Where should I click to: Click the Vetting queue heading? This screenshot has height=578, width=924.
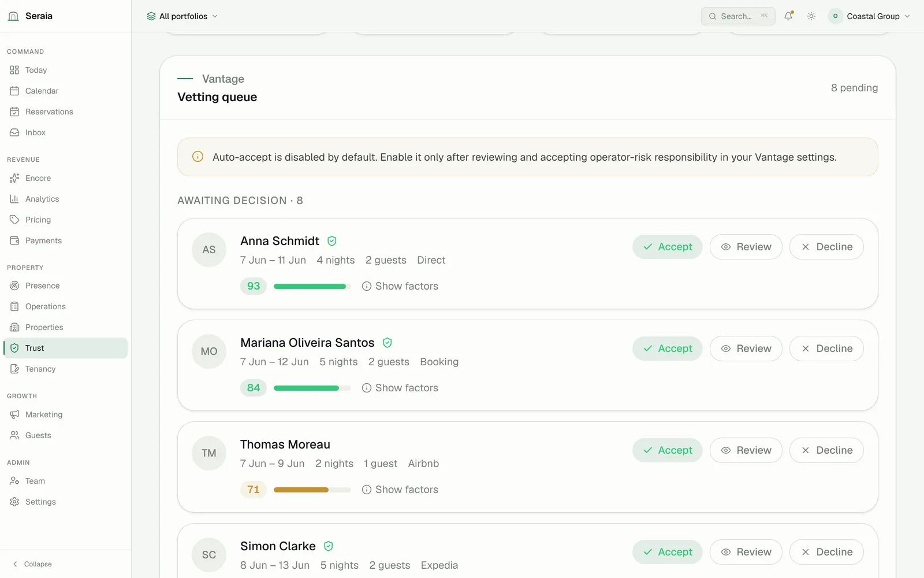pyautogui.click(x=217, y=97)
